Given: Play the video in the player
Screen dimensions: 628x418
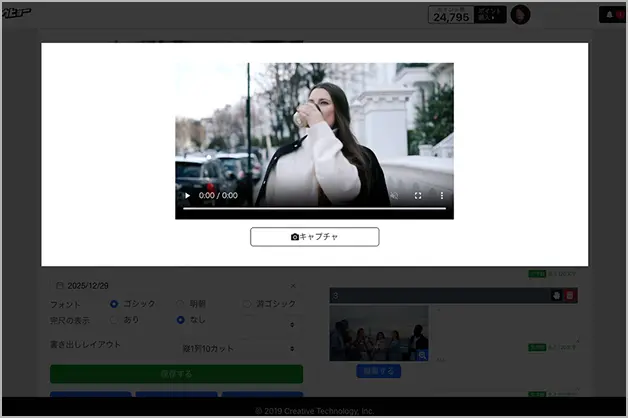Looking at the screenshot, I should click(187, 196).
